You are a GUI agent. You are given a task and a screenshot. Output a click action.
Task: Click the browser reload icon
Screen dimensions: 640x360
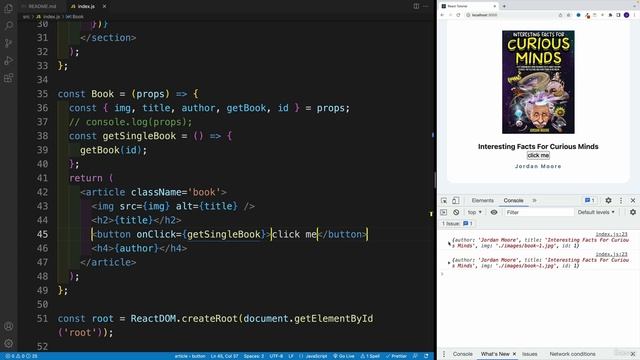click(x=458, y=15)
